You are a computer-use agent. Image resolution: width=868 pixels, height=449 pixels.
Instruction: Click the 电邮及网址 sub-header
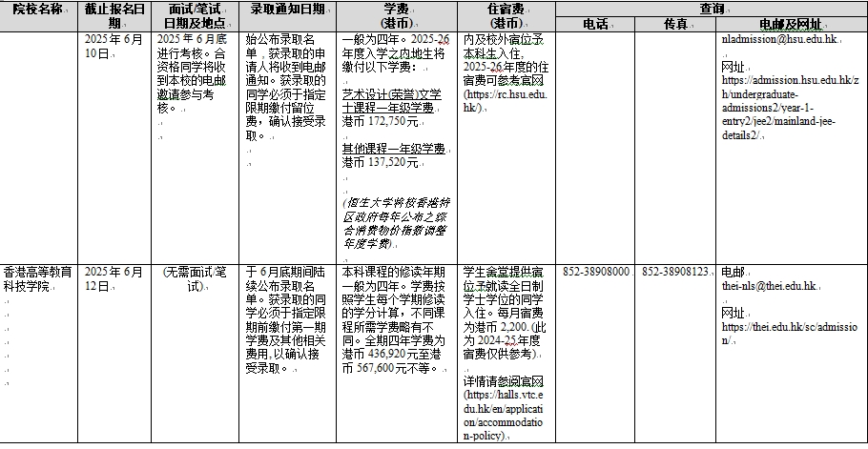pos(791,24)
